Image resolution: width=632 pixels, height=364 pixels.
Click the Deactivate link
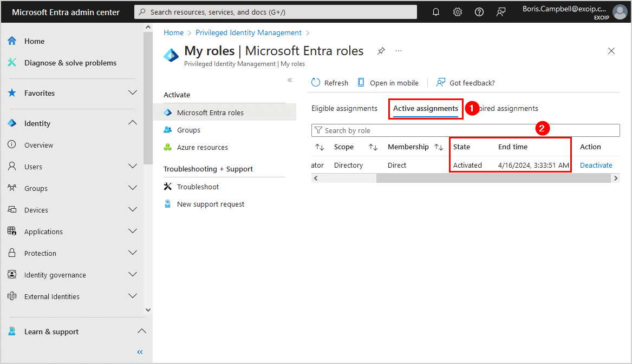(x=596, y=166)
